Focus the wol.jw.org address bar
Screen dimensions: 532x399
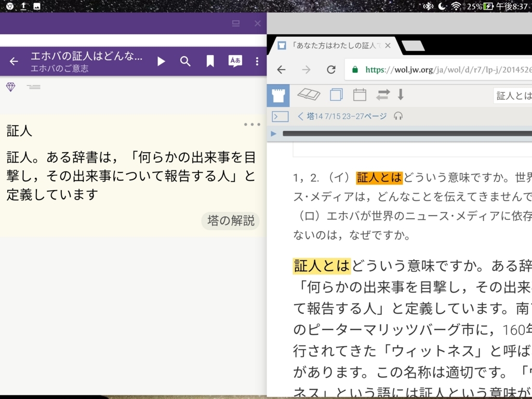tap(438, 70)
